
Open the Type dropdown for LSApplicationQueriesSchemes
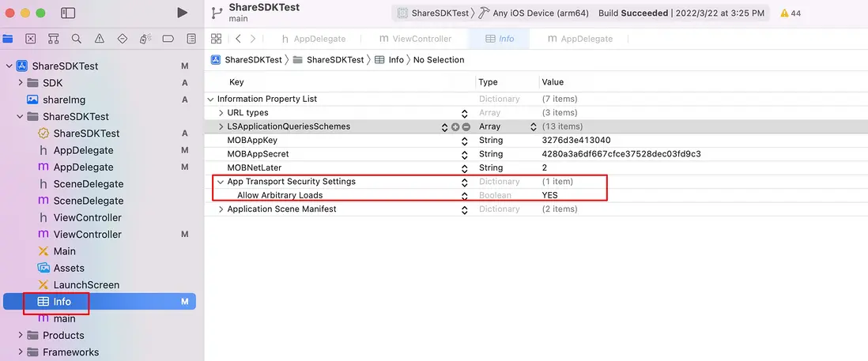pyautogui.click(x=532, y=126)
